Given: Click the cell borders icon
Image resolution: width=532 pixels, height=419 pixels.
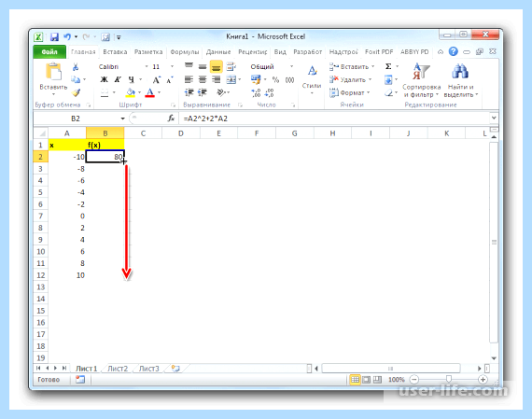Looking at the screenshot, I should pyautogui.click(x=105, y=92).
